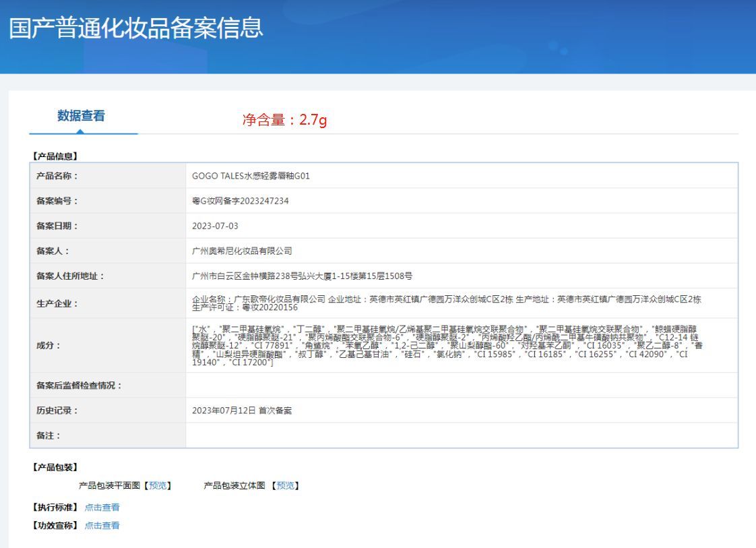Click the red 净含量：2.7g text
Image resolution: width=756 pixels, height=548 pixels.
click(284, 119)
